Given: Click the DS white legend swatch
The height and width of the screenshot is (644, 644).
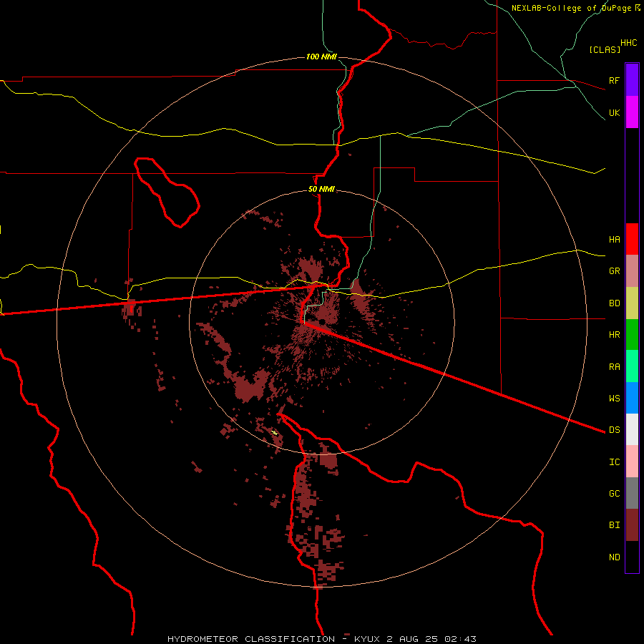Looking at the screenshot, I should pyautogui.click(x=632, y=429).
